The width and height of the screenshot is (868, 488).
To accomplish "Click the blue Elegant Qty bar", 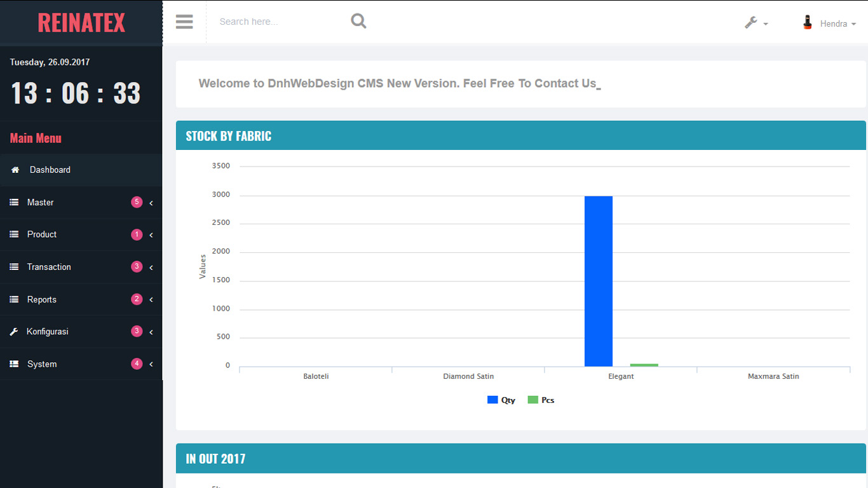I will (598, 281).
